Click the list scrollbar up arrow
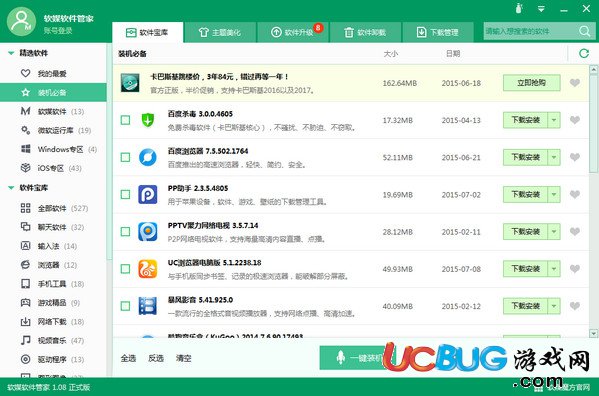 (x=593, y=70)
